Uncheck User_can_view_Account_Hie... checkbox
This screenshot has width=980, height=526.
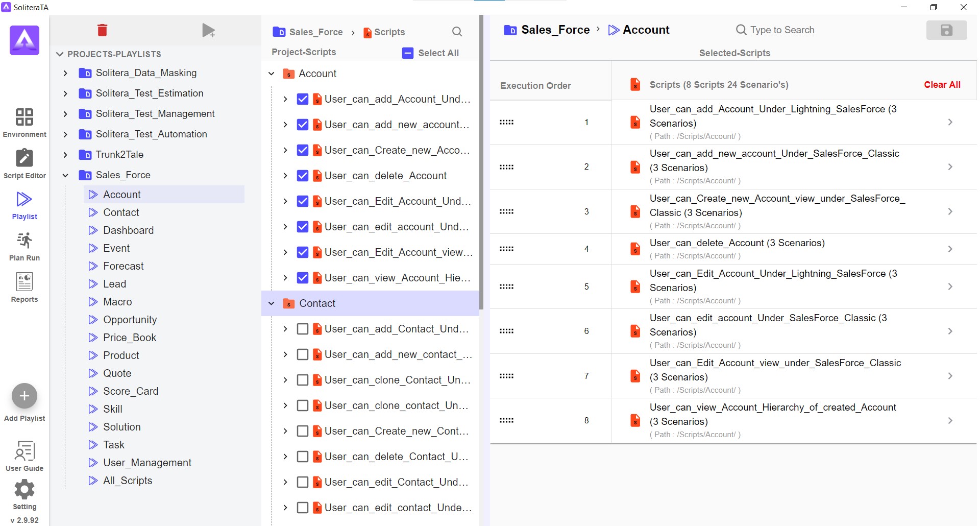pyautogui.click(x=303, y=278)
